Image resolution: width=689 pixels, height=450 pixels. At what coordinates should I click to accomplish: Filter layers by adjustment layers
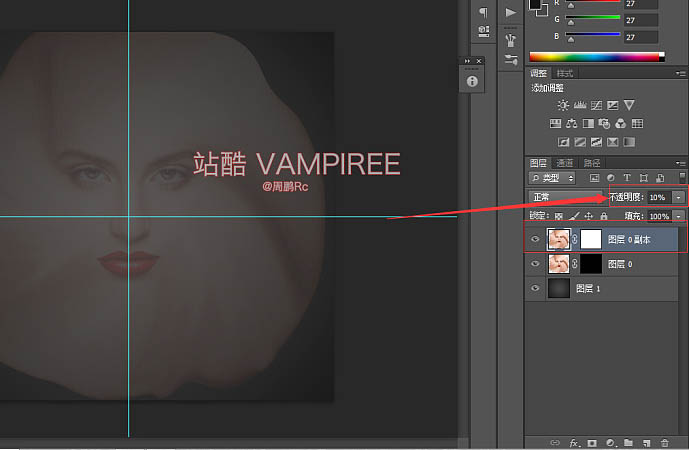pyautogui.click(x=611, y=178)
